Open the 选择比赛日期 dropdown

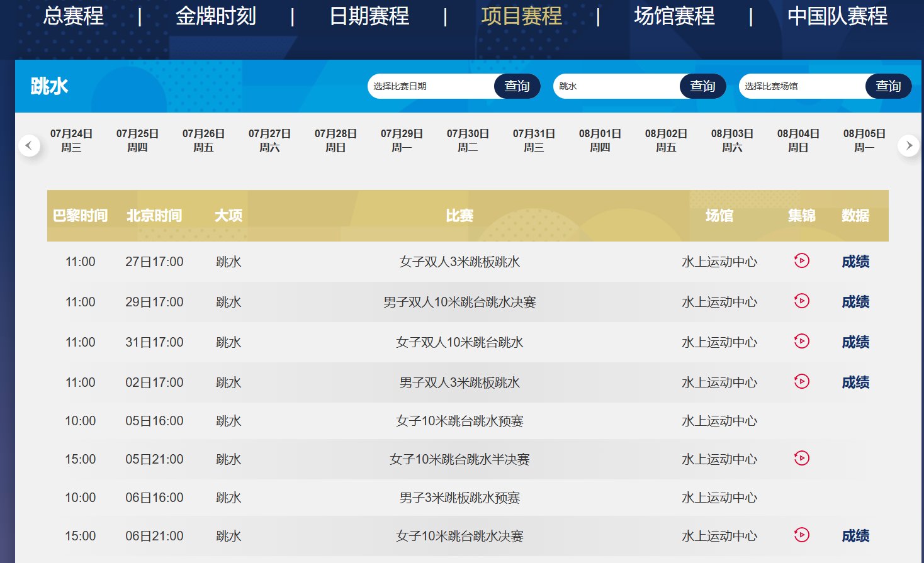[431, 86]
